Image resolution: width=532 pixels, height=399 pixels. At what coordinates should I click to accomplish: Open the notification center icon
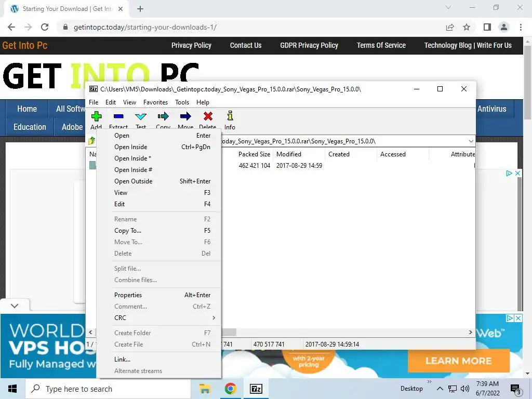click(515, 389)
